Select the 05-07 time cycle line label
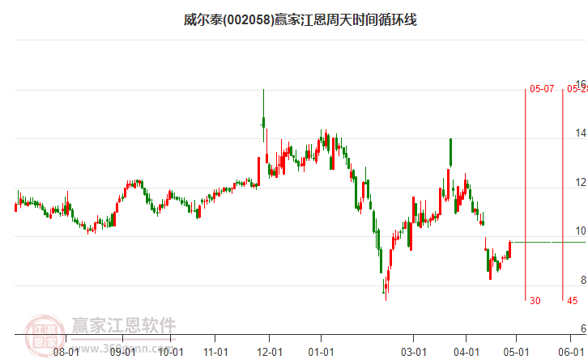The image size is (588, 364). (x=542, y=89)
